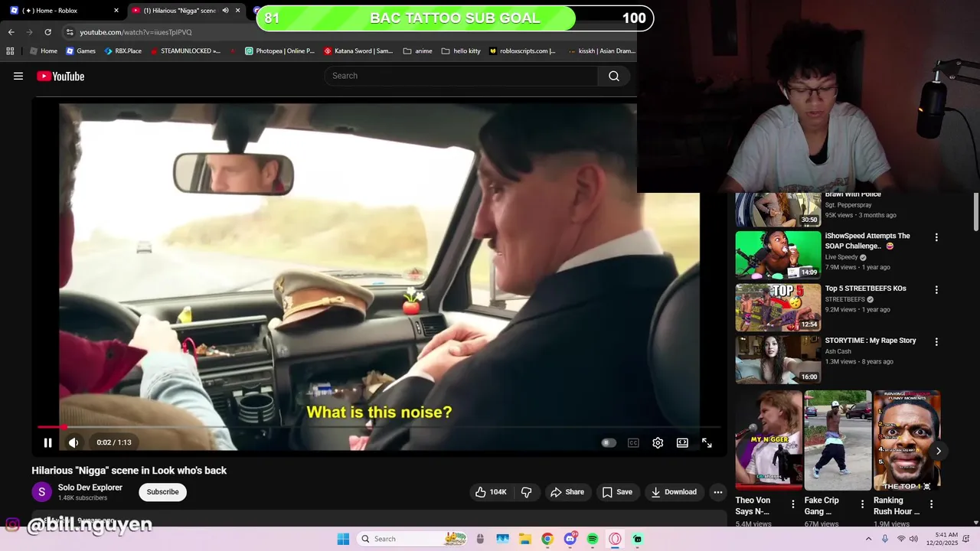Open the Ash Cash video thumbnail (16:00)
Screen dimensions: 980x551
pos(778,360)
